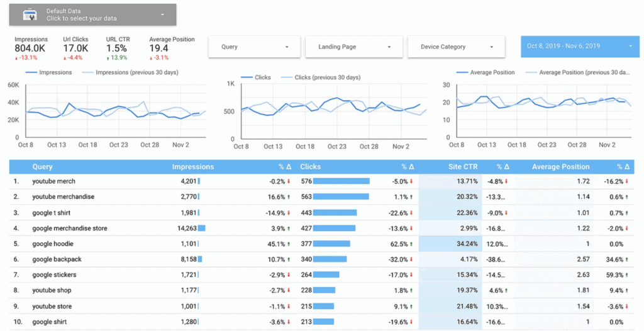Viewport: 644px width, 331px height.
Task: Click Clicks (previous 30 days) legend entry
Action: (321, 77)
